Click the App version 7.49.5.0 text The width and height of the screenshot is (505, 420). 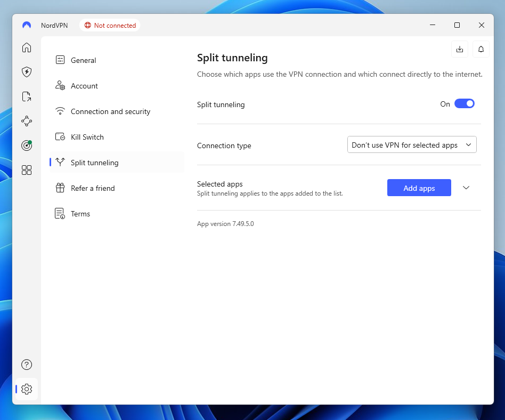(225, 224)
